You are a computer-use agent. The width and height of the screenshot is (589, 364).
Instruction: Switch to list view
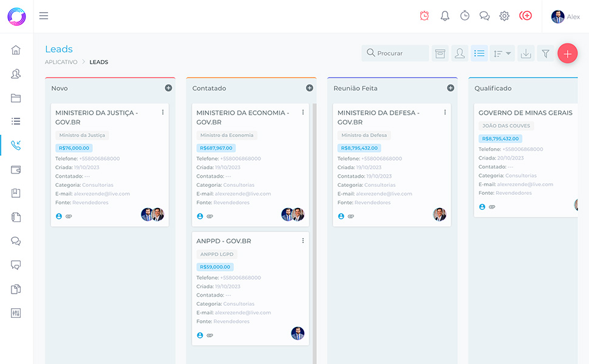pyautogui.click(x=479, y=53)
